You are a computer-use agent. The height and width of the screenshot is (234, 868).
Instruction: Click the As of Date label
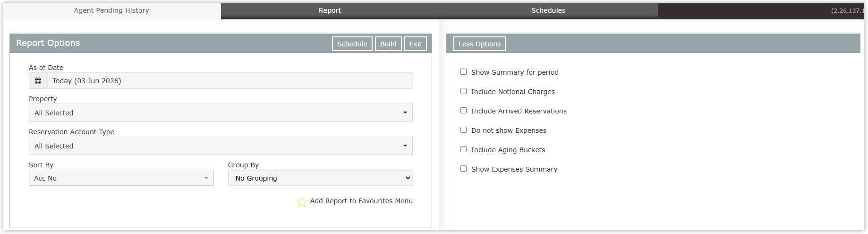click(46, 68)
